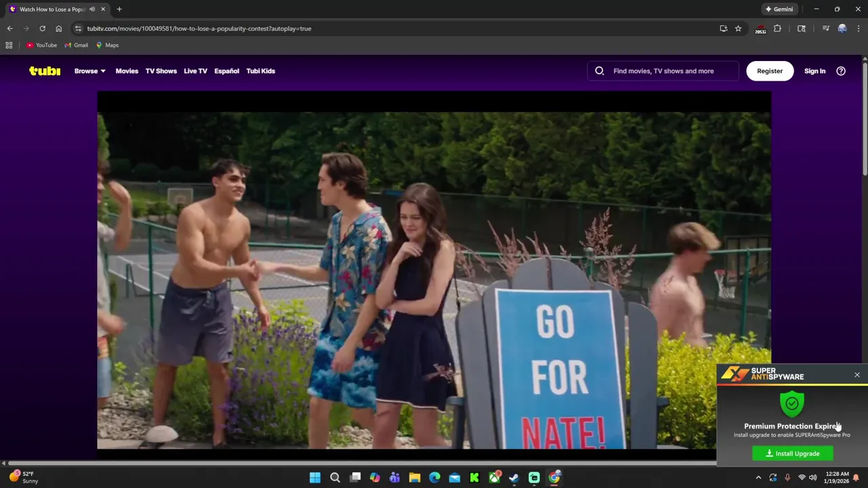Viewport: 868px width, 488px height.
Task: Open Microsoft Teams from taskbar
Action: (395, 478)
